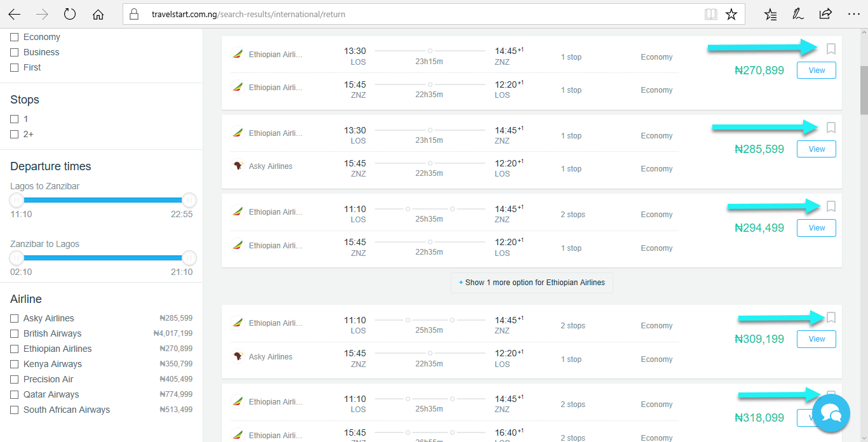Bookmark the ₦270,899 flight
This screenshot has height=442, width=868.
831,49
